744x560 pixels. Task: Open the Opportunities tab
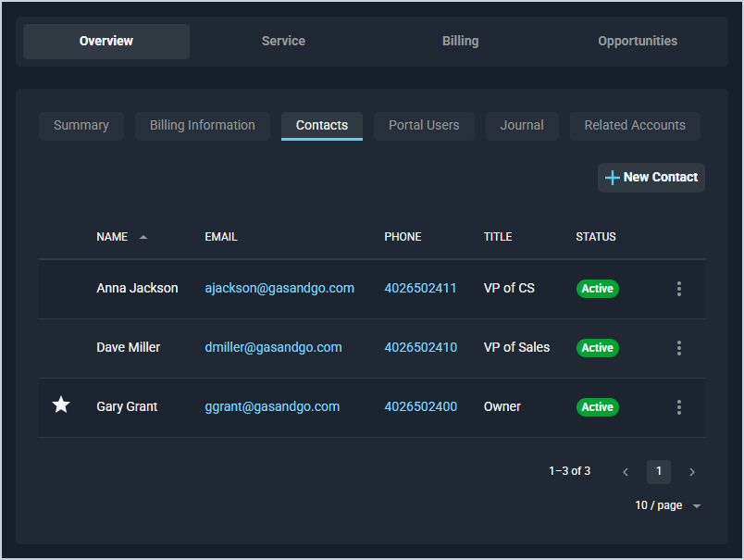tap(638, 41)
